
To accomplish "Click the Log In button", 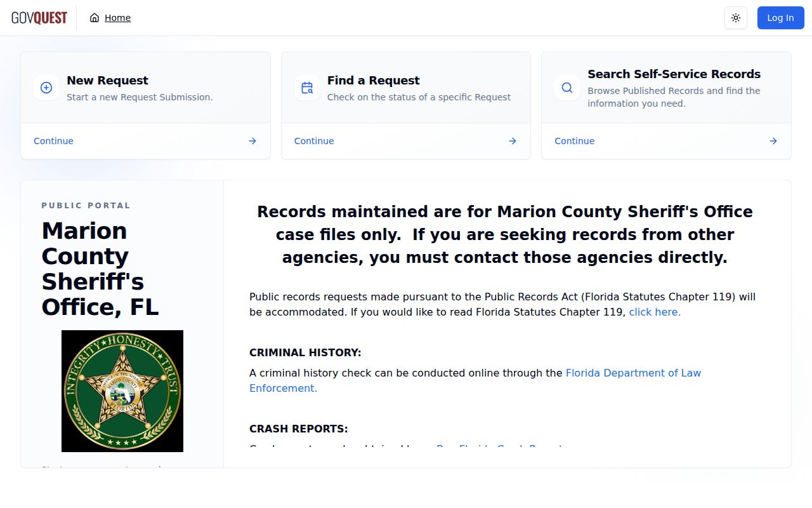I will click(x=780, y=18).
